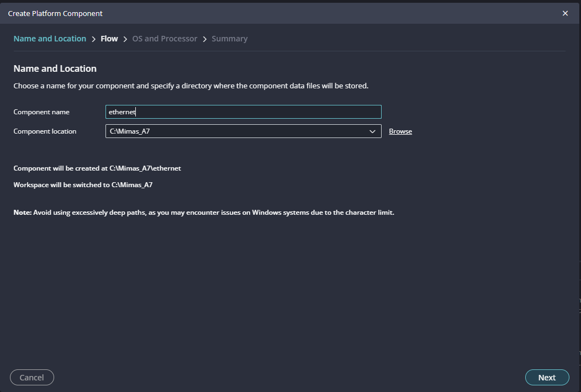Click the chevron between Flow and OS
Image resolution: width=581 pixels, height=392 pixels.
pos(125,39)
